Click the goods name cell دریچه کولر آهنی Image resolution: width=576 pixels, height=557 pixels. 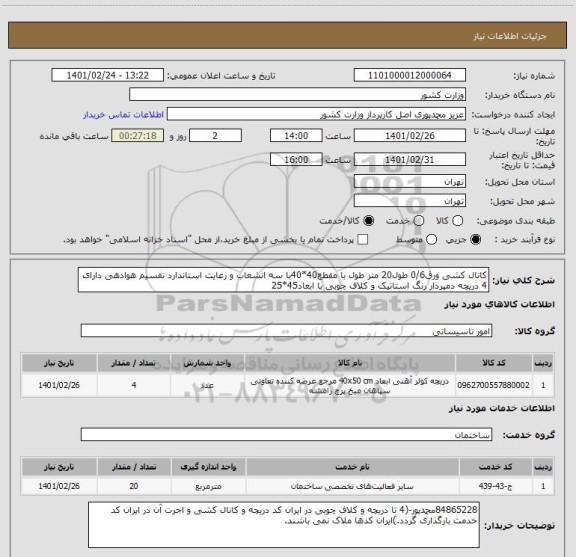click(349, 385)
